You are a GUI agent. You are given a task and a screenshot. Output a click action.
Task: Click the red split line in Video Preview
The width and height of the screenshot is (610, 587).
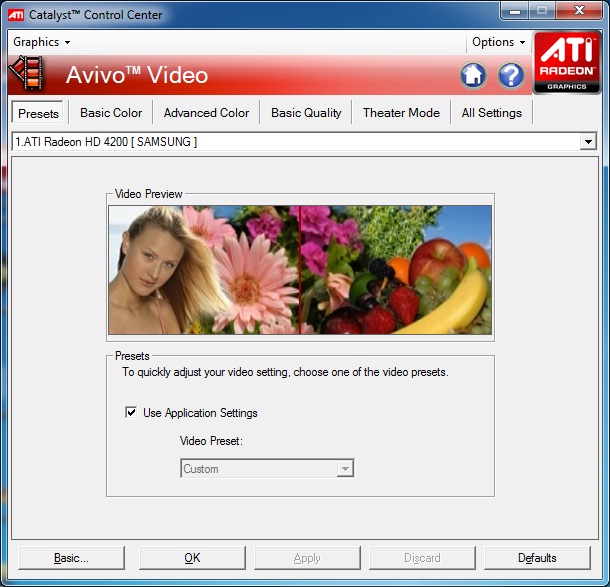(300, 270)
